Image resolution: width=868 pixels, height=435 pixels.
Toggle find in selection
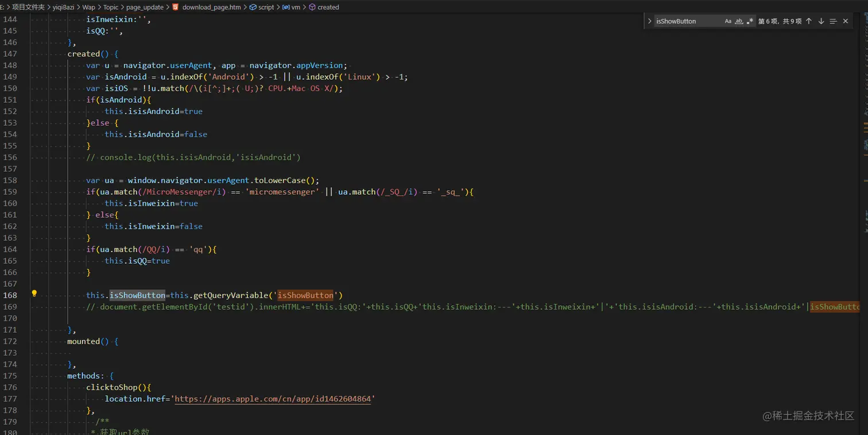[833, 21]
